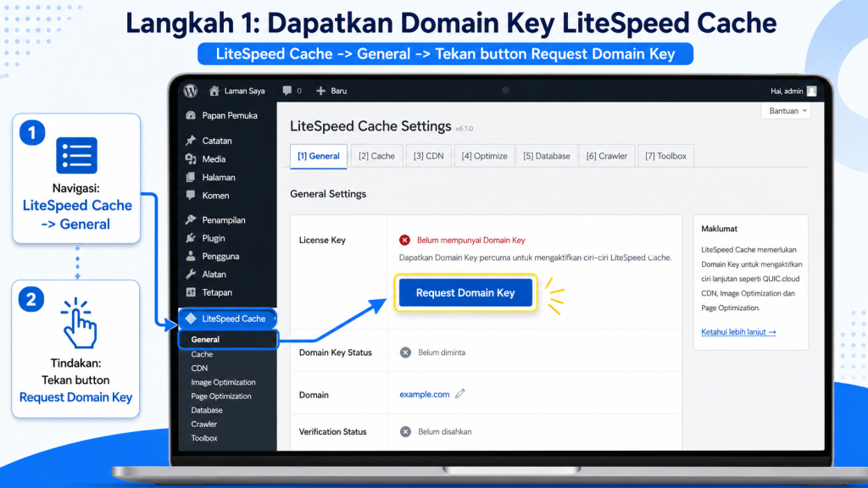Click the Media library icon
This screenshot has width=868, height=488.
(x=191, y=158)
